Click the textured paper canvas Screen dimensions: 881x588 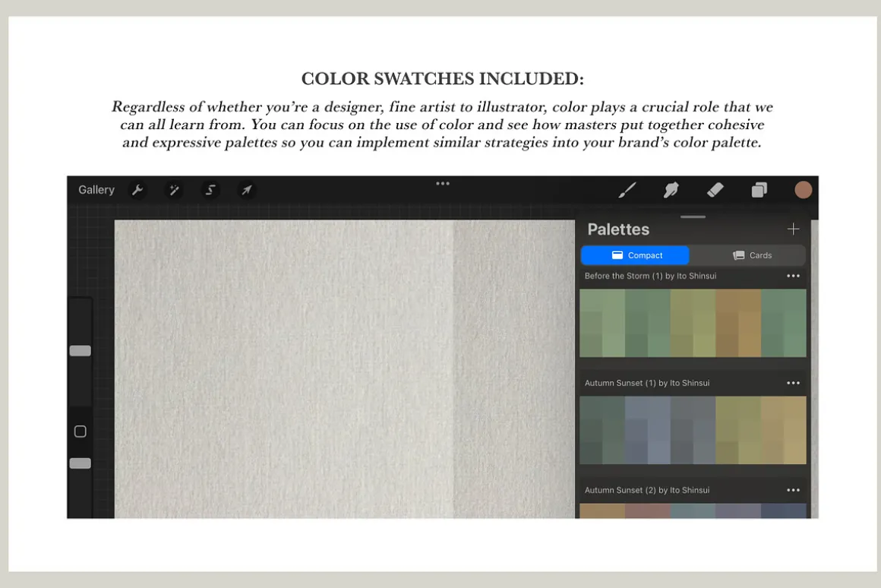coord(344,368)
